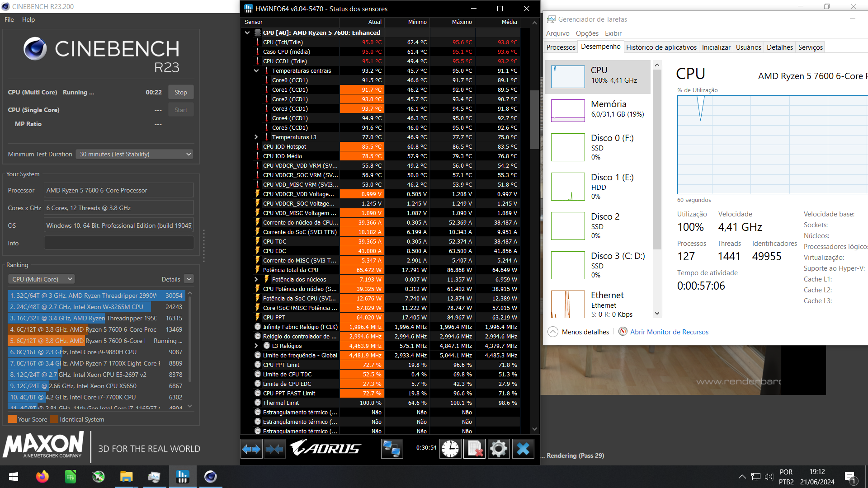868x488 pixels.
Task: Open Cinebench File menu
Action: [x=9, y=19]
